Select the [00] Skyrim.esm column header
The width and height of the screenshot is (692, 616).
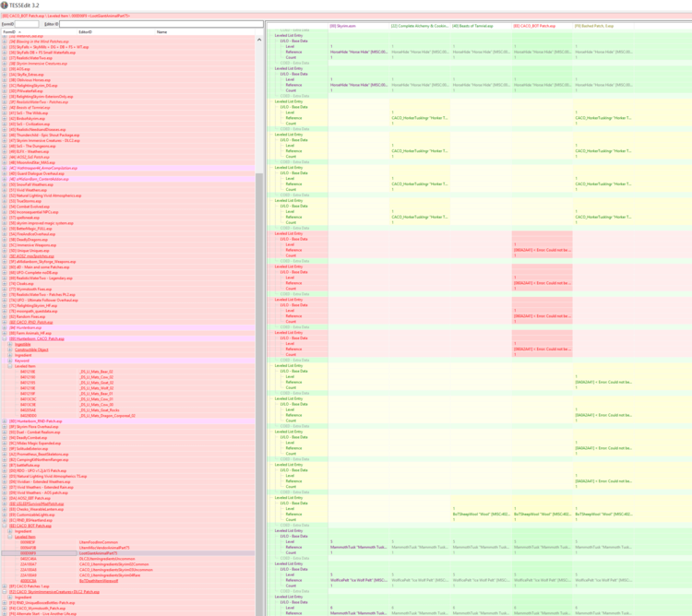click(359, 26)
